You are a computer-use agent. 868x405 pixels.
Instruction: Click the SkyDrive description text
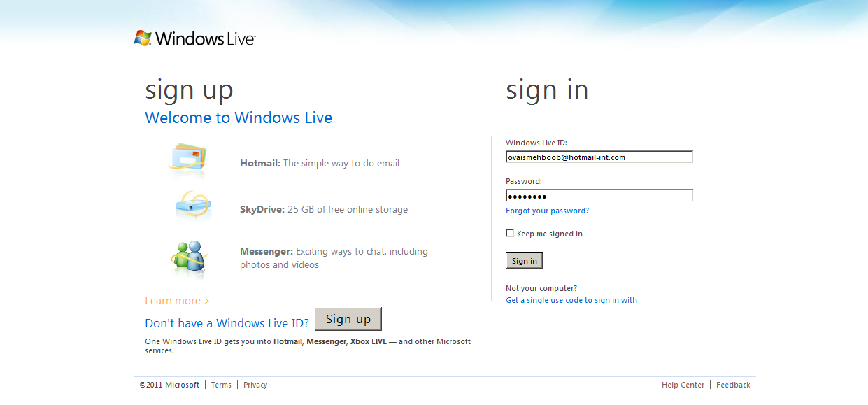pos(324,210)
